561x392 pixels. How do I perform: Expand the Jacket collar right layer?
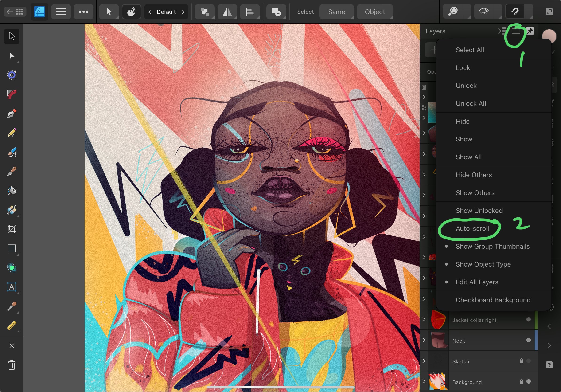[x=424, y=319]
